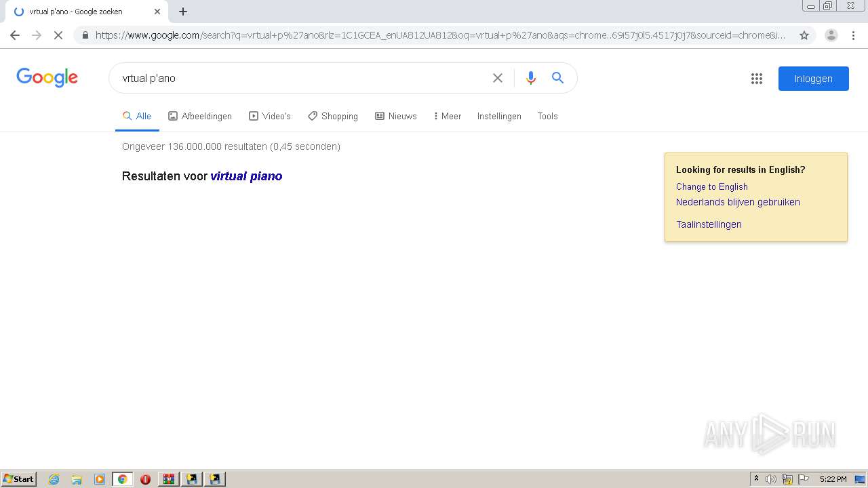Open the Shopping results tab
868x488 pixels.
click(333, 116)
